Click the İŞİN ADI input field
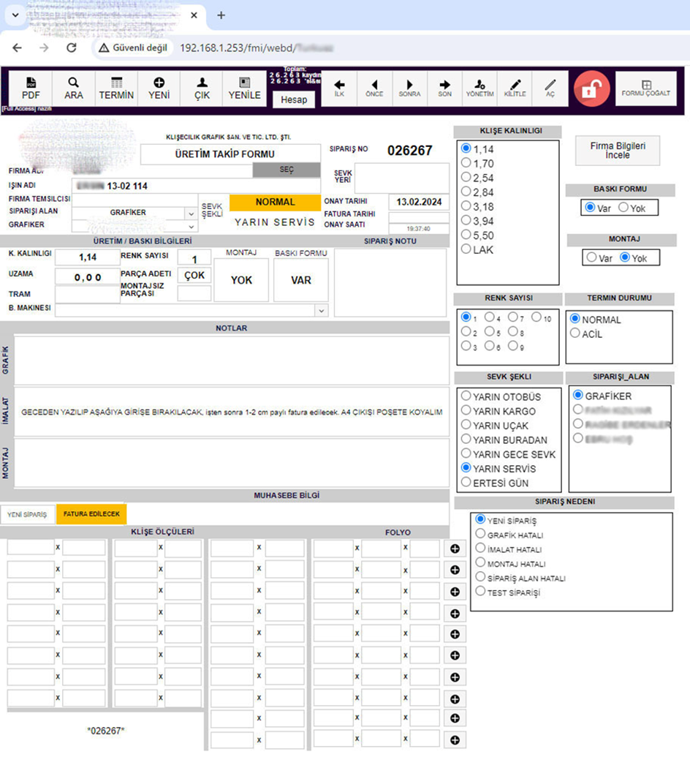 tap(196, 186)
